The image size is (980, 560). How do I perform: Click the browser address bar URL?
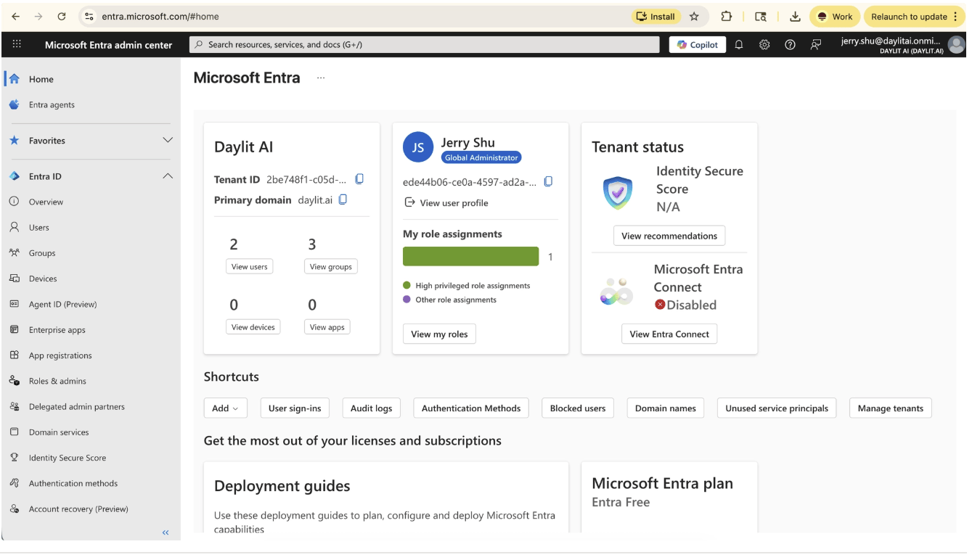(160, 17)
